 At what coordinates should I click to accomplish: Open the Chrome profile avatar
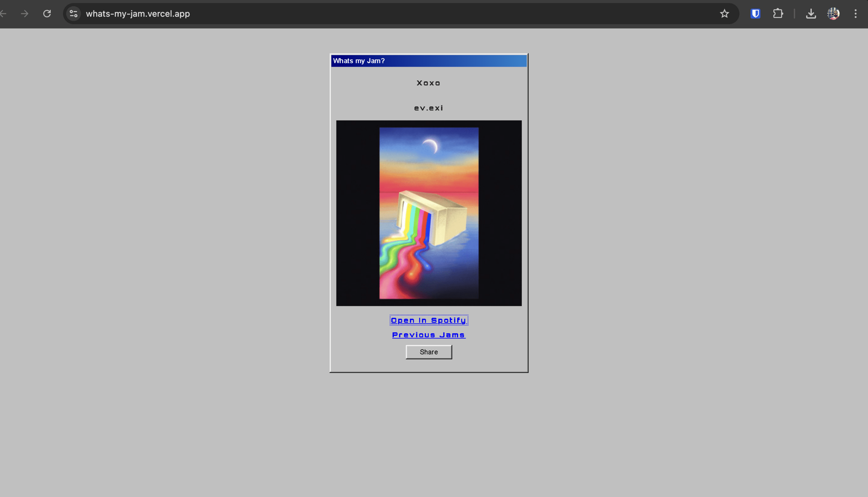(x=833, y=14)
